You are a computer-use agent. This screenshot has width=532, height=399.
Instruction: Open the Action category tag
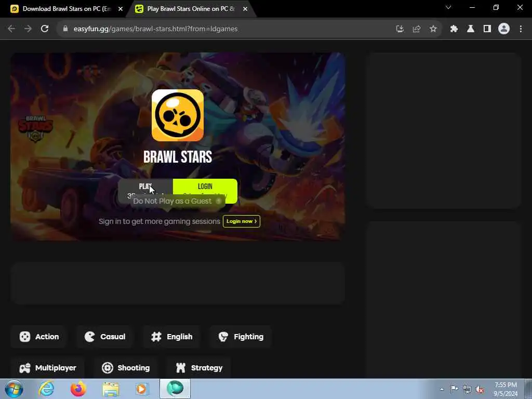tap(39, 337)
